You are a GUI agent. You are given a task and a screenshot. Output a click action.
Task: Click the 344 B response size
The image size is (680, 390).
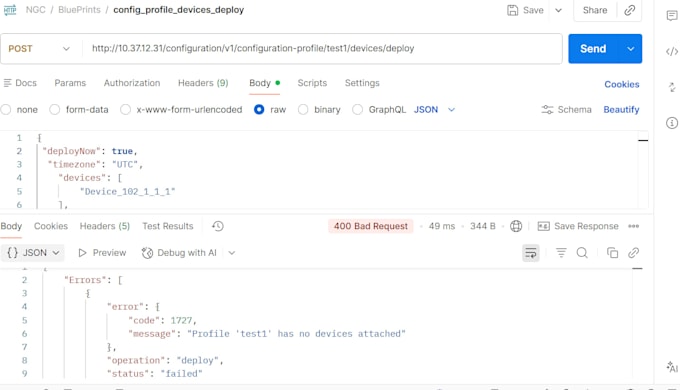483,226
